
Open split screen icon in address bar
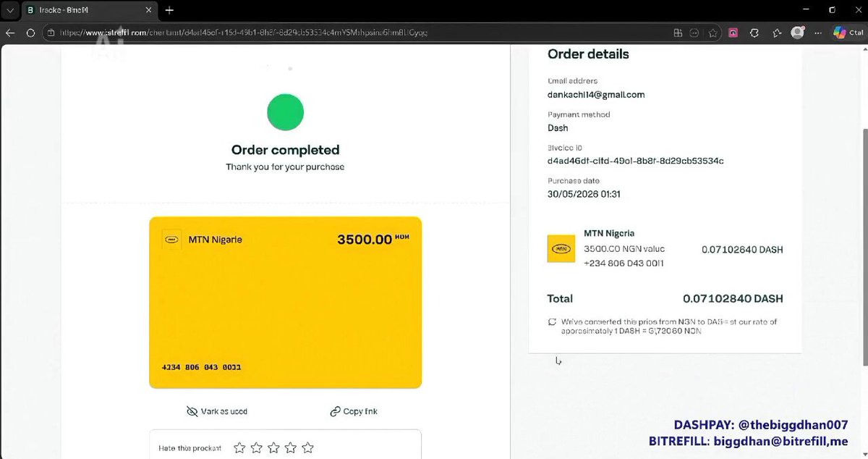pyautogui.click(x=678, y=33)
